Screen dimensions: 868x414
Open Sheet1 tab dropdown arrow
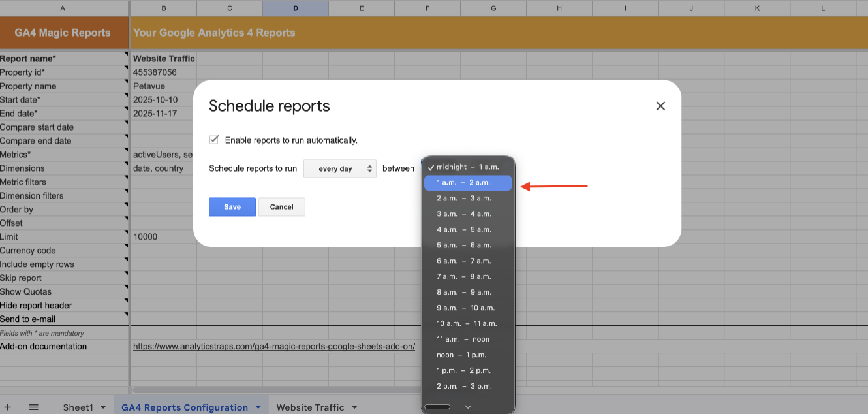[x=103, y=407]
